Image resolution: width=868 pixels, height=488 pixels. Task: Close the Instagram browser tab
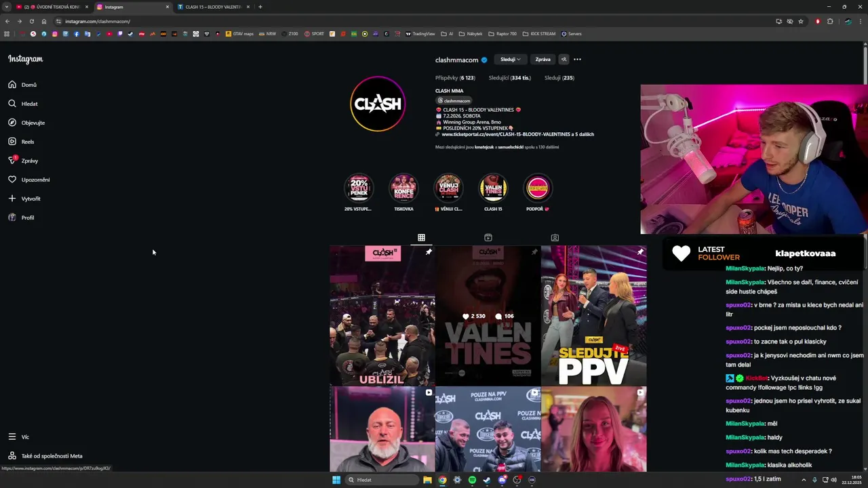point(167,7)
